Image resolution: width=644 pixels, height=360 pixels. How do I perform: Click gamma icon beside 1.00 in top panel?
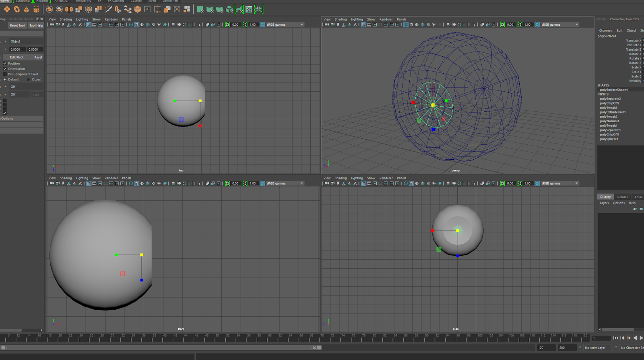click(245, 25)
